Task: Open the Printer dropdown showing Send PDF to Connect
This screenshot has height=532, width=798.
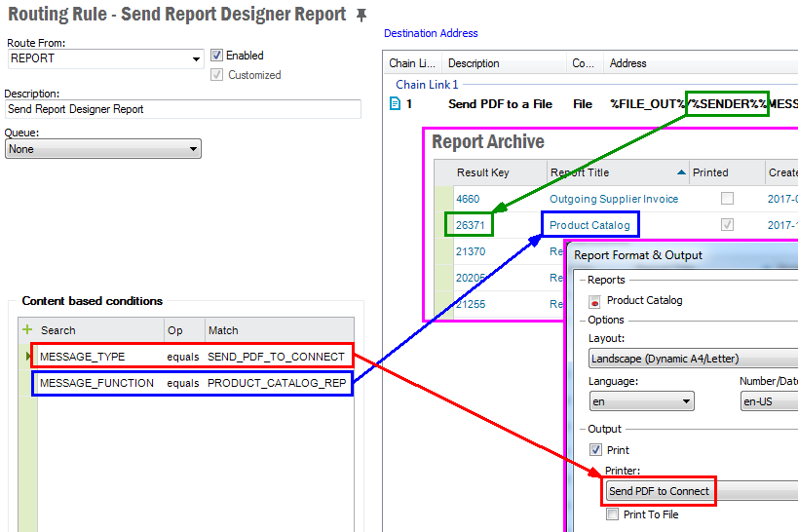Action: click(702, 491)
